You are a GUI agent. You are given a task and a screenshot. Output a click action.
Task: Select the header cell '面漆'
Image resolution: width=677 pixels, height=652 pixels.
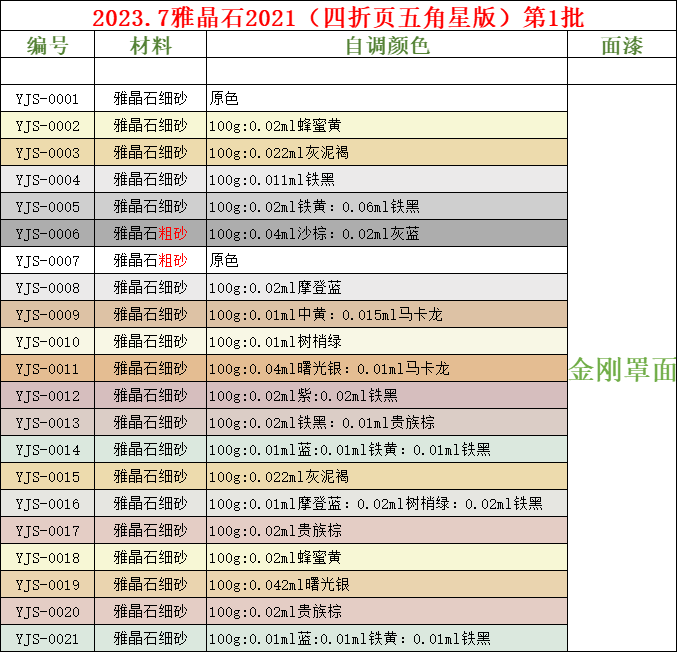click(622, 45)
